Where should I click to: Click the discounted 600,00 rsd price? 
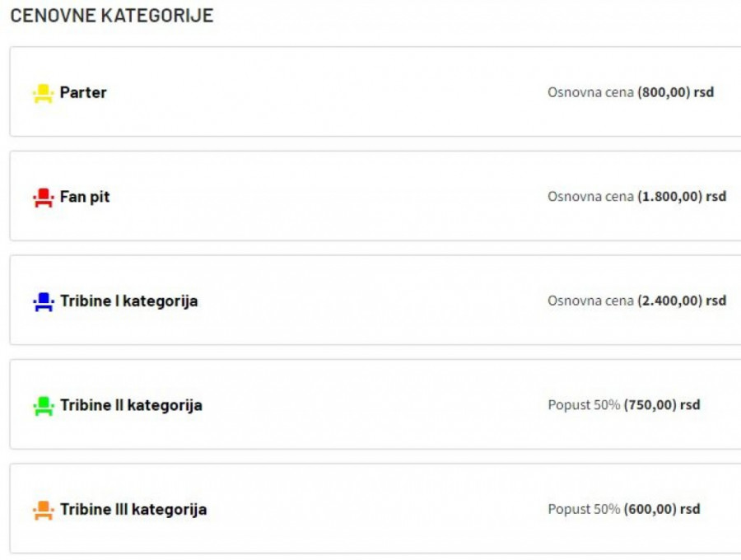coord(662,510)
